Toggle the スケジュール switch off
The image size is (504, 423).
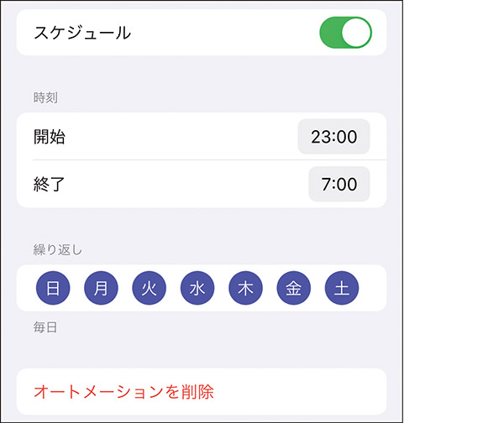[x=345, y=33]
